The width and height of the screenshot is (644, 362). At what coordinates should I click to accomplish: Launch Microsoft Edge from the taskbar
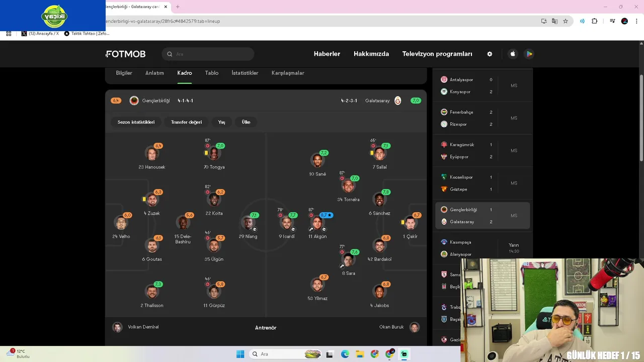(x=345, y=354)
